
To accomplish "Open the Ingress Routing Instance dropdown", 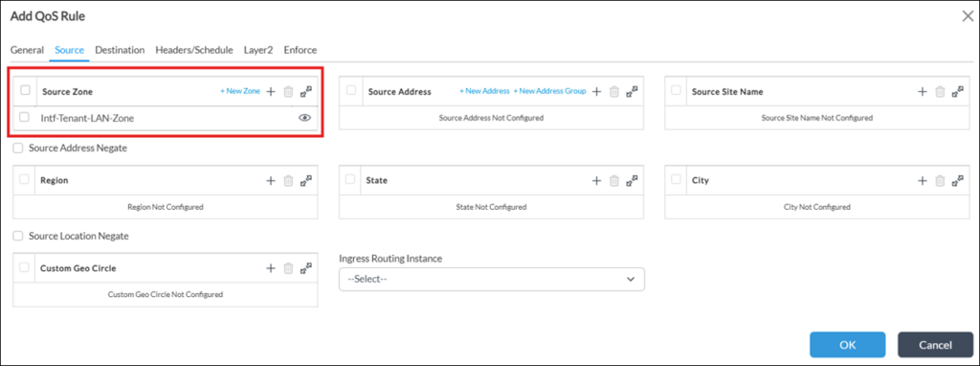I will pyautogui.click(x=492, y=279).
